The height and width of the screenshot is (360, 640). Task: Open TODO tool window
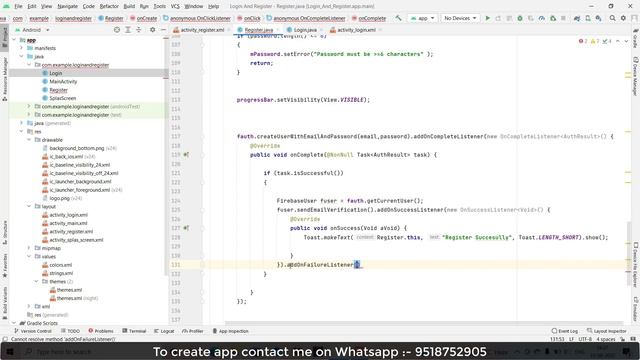[x=70, y=331]
